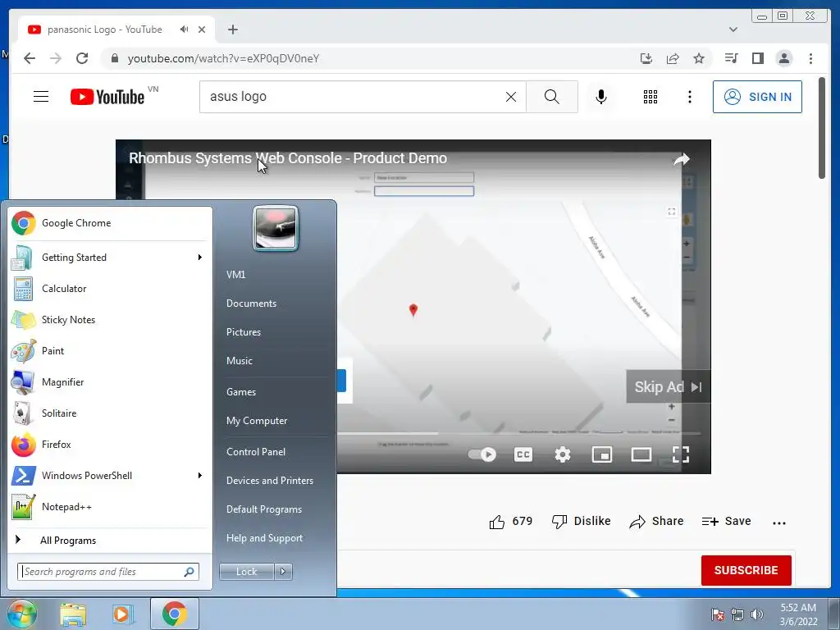Open Documents in Start menu
840x630 pixels.
click(251, 304)
